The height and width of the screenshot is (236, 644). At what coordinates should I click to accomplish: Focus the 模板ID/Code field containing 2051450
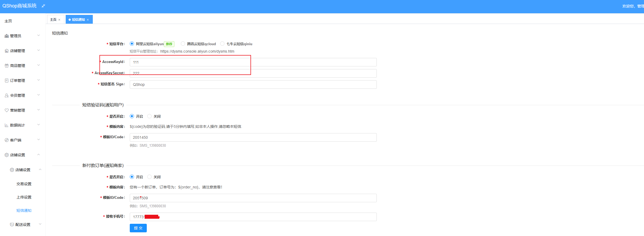(253, 137)
